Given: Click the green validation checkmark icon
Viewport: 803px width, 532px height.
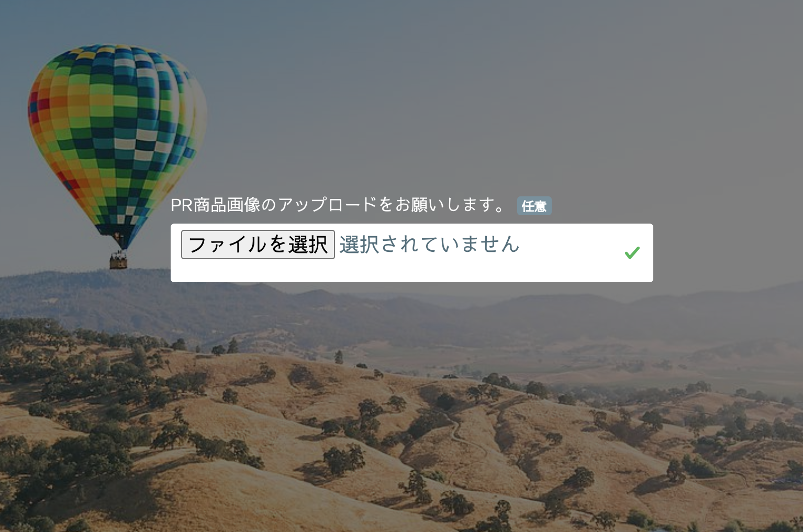Looking at the screenshot, I should (x=632, y=253).
